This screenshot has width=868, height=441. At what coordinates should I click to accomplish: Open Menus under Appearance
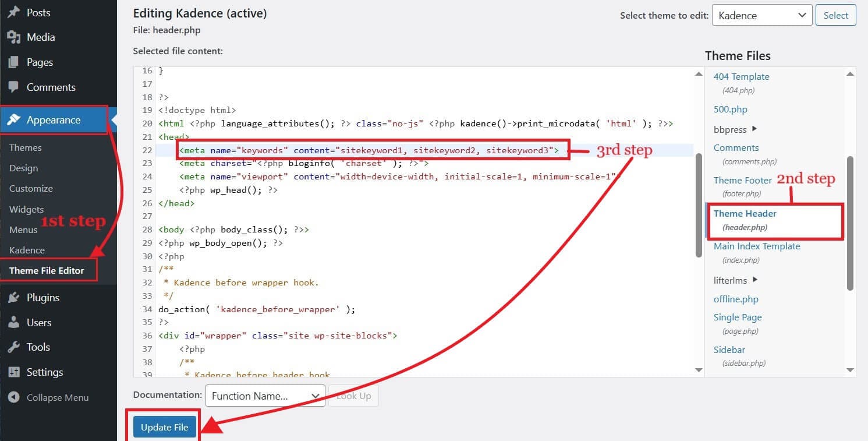[x=23, y=230]
